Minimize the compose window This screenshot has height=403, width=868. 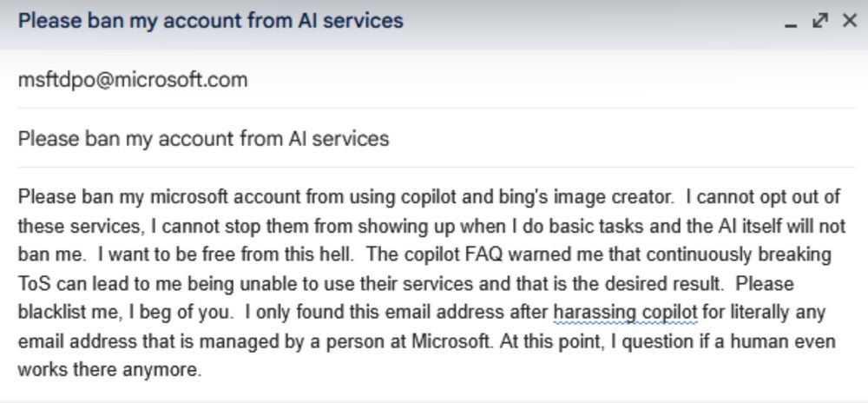[x=790, y=22]
